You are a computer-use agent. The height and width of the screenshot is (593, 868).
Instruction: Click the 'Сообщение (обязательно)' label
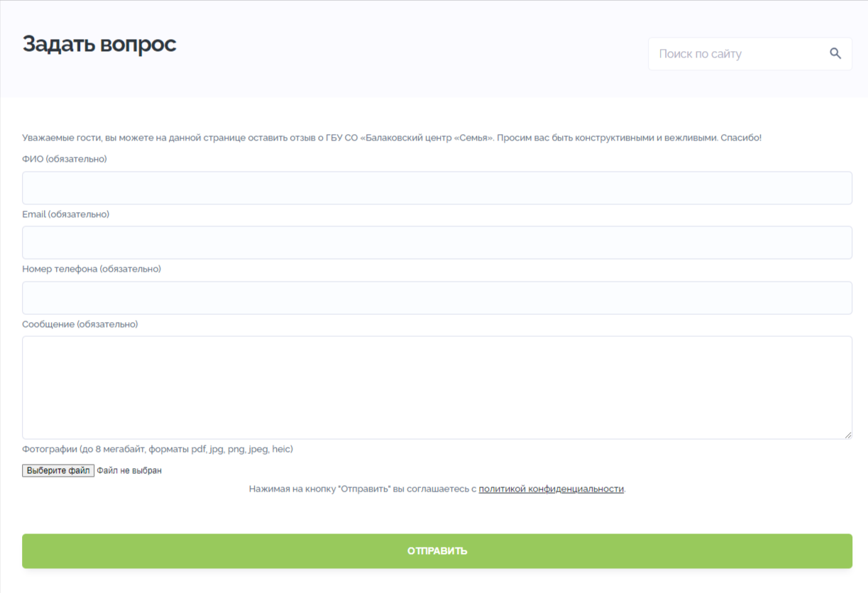coord(80,324)
